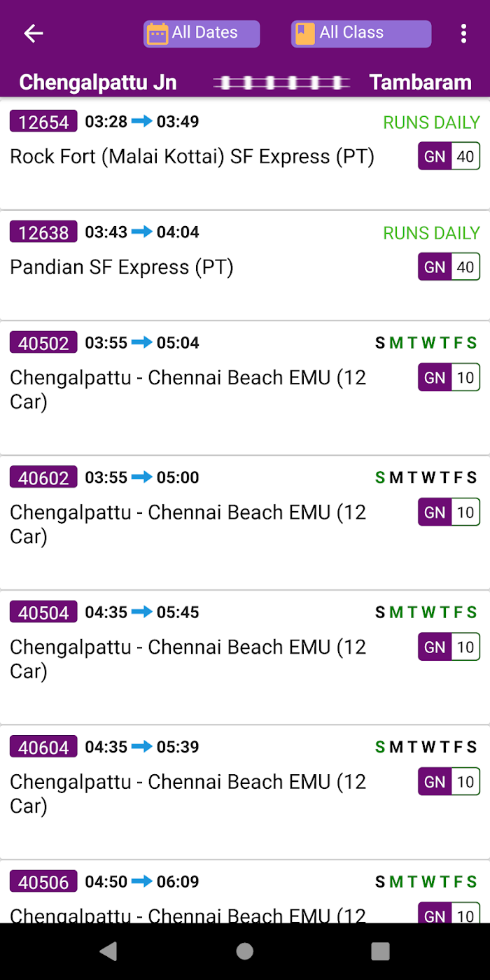Image resolution: width=490 pixels, height=980 pixels.
Task: Select train number 12638 badge
Action: pos(43,232)
